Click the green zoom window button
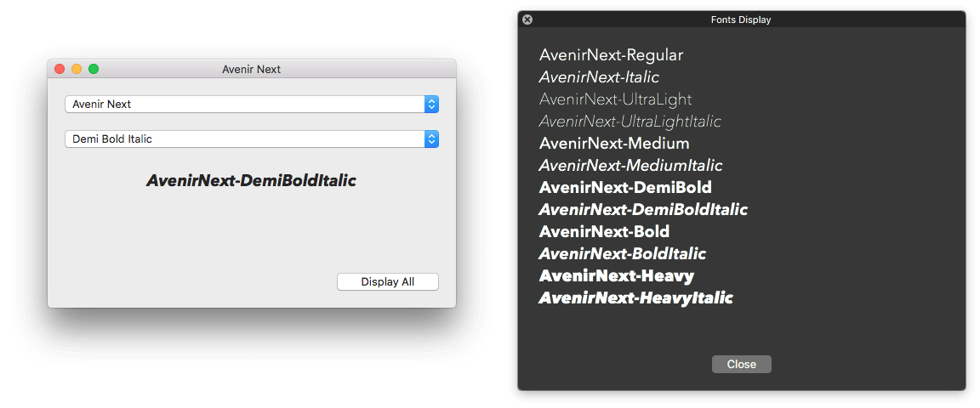 point(94,69)
